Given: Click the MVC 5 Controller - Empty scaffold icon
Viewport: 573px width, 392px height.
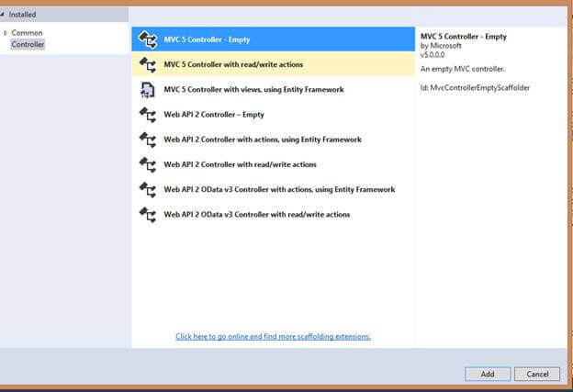Looking at the screenshot, I should pos(148,39).
